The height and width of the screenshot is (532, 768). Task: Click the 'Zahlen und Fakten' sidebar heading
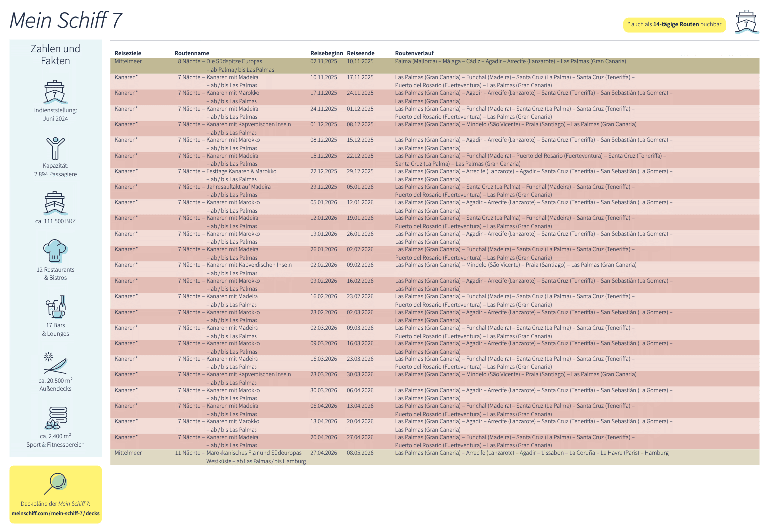[x=55, y=55]
